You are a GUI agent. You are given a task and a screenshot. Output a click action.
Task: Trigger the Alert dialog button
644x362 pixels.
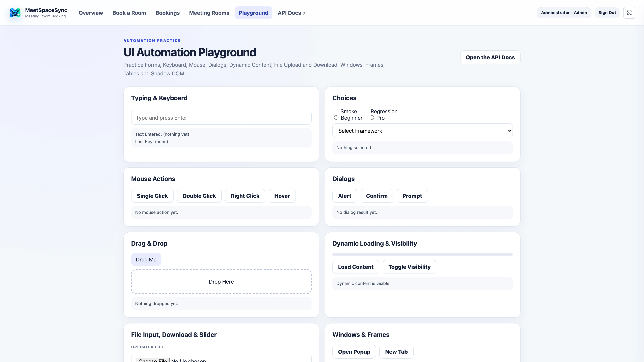point(344,196)
